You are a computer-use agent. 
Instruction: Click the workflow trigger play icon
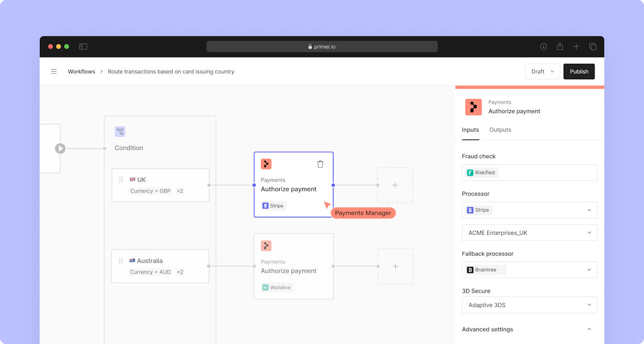click(60, 148)
